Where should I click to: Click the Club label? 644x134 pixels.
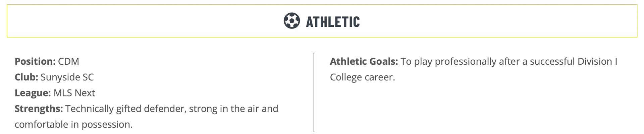[x=26, y=77]
